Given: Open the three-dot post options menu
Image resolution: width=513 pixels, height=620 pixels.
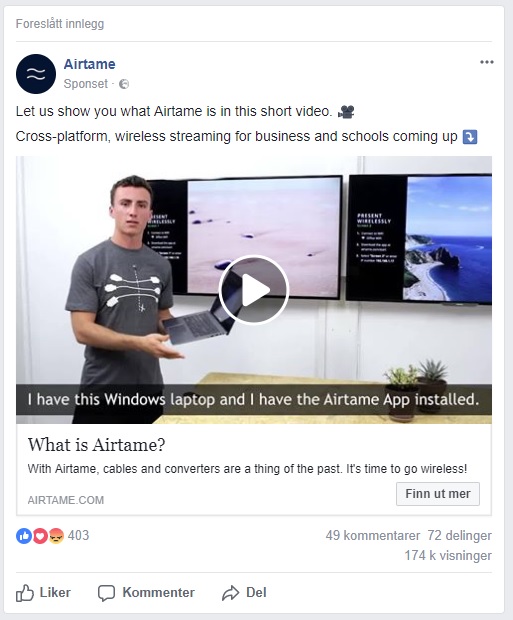Looking at the screenshot, I should tap(486, 62).
